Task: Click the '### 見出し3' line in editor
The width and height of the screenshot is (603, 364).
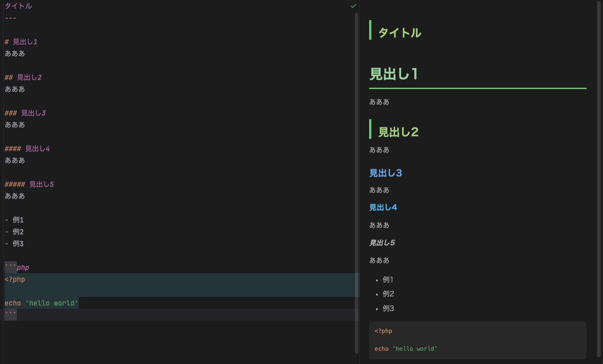Action: (25, 113)
